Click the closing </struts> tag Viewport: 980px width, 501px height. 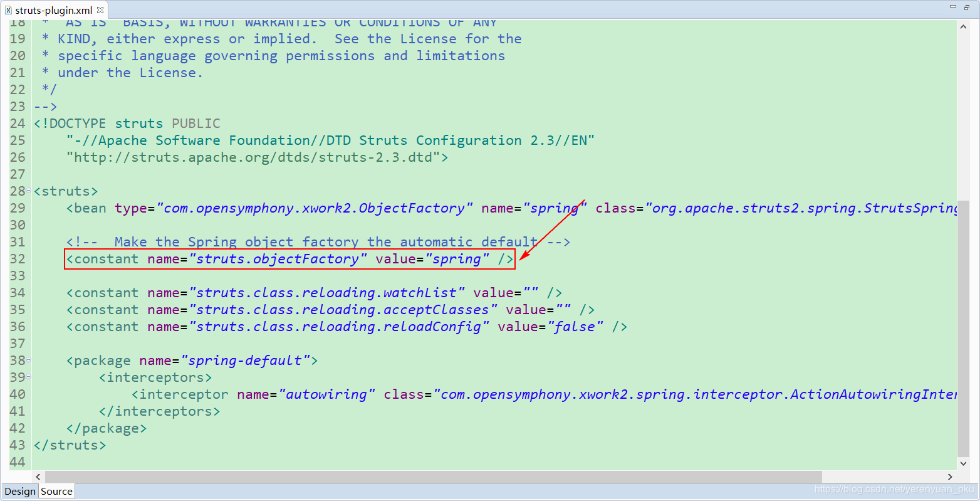pyautogui.click(x=70, y=445)
